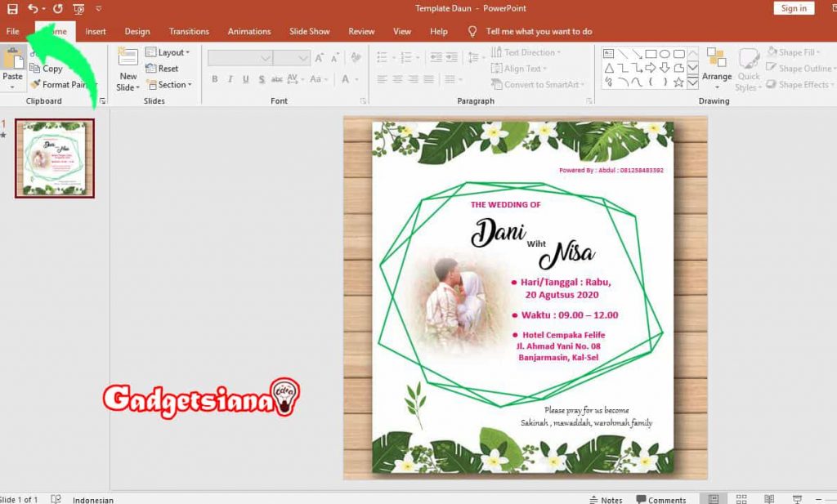Click the Save icon in the title bar
The image size is (837, 504).
click(12, 9)
